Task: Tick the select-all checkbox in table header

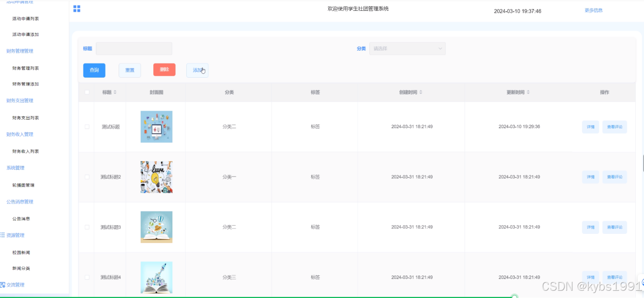Action: tap(87, 92)
